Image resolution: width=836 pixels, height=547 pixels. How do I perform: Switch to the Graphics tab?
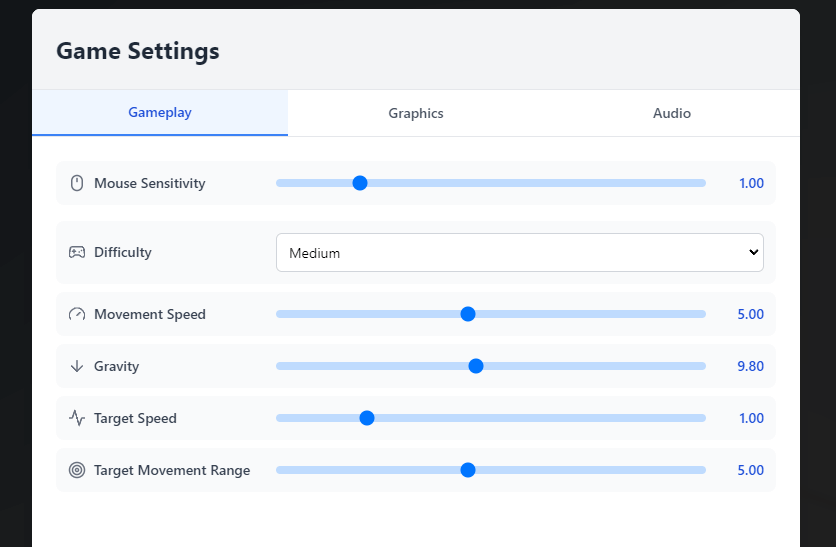[x=416, y=113]
